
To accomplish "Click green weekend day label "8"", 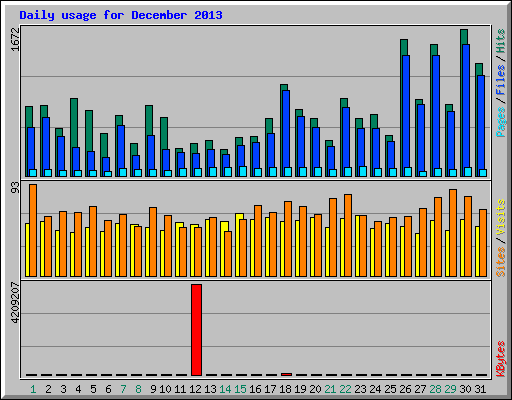I will point(138,389).
